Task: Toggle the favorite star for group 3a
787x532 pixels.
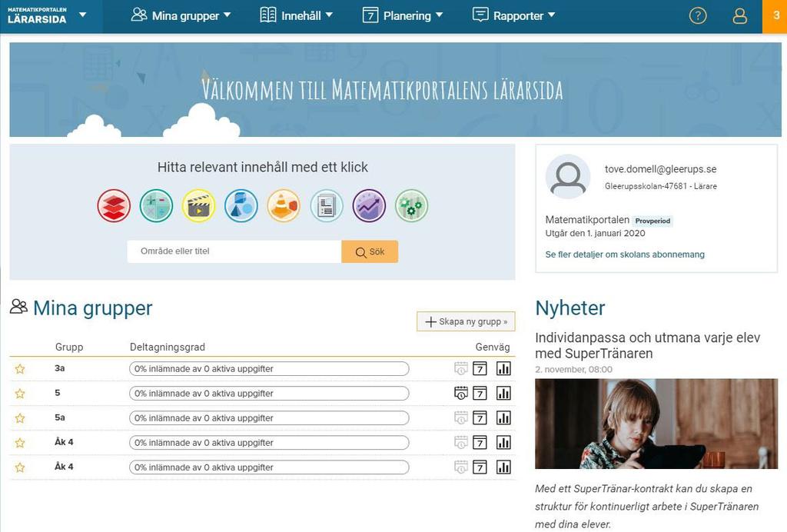Action: [x=20, y=369]
